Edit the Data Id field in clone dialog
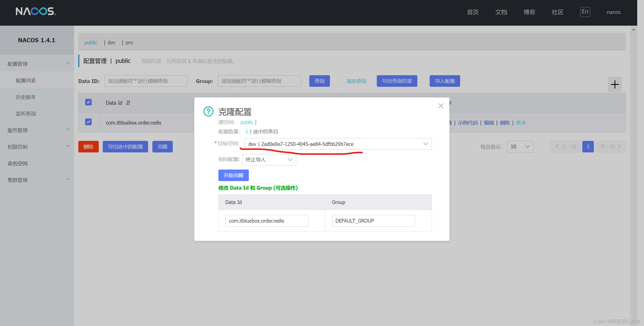The image size is (644, 326). click(267, 221)
